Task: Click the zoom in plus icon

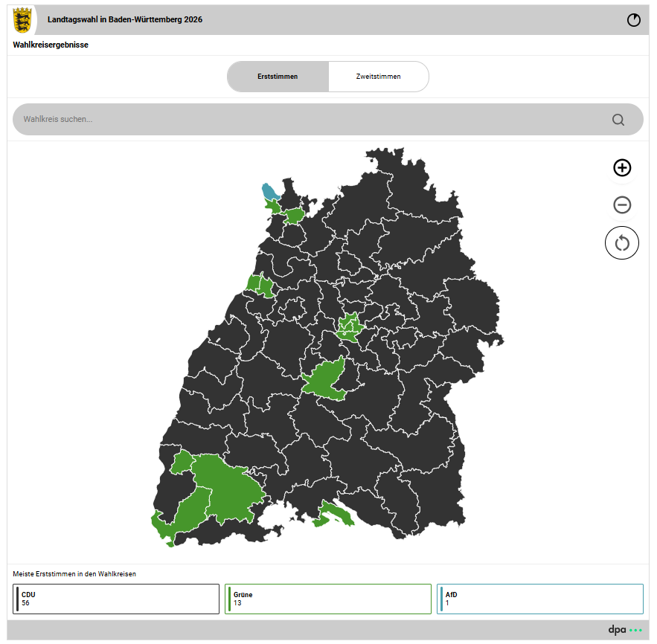Action: click(x=622, y=167)
